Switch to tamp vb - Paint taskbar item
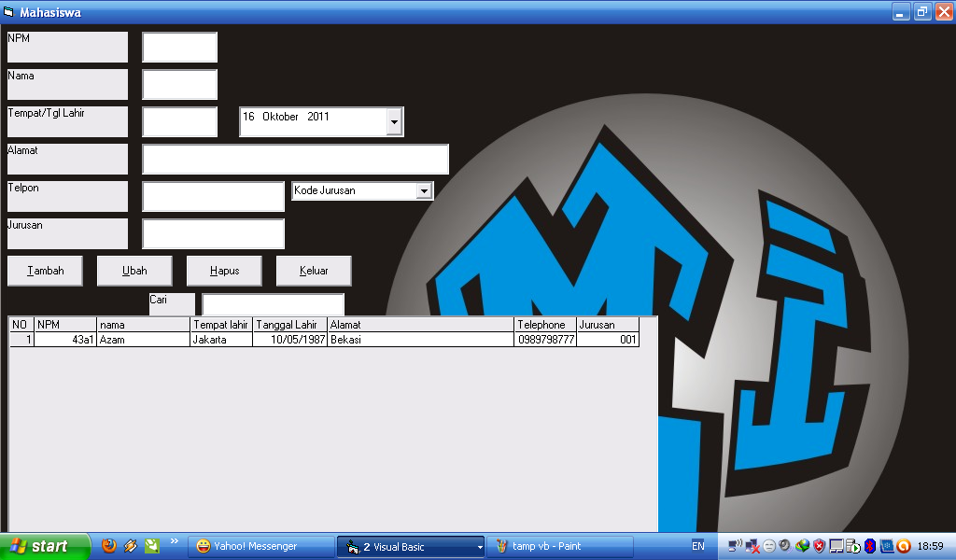Screen dimensions: 956x560 pyautogui.click(x=560, y=547)
